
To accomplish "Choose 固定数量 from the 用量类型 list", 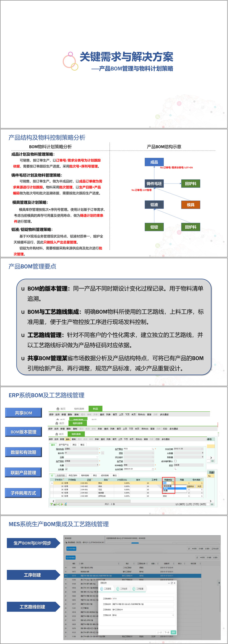I will [x=168, y=486].
